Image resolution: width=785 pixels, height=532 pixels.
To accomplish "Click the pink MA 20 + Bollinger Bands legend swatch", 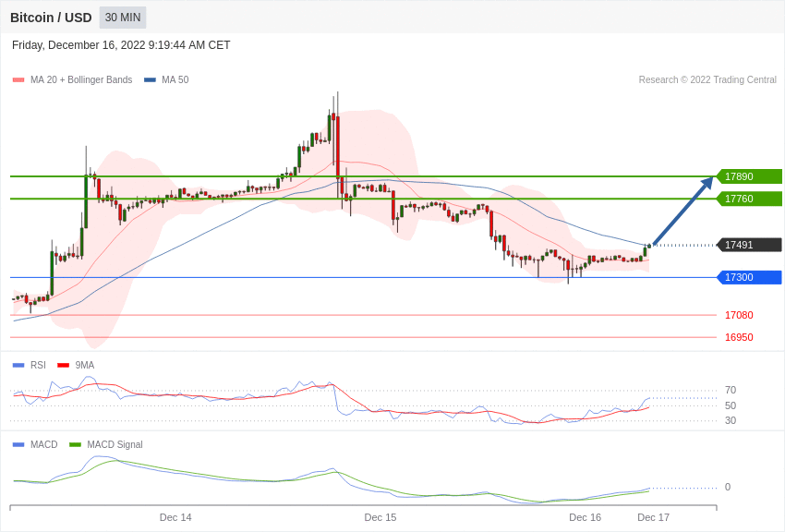I will click(x=18, y=79).
